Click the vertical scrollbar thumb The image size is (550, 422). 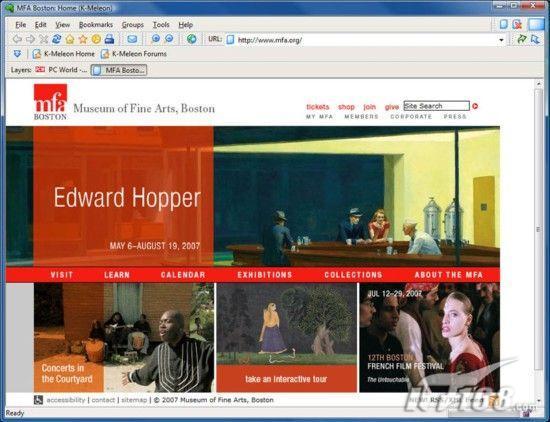[539, 229]
